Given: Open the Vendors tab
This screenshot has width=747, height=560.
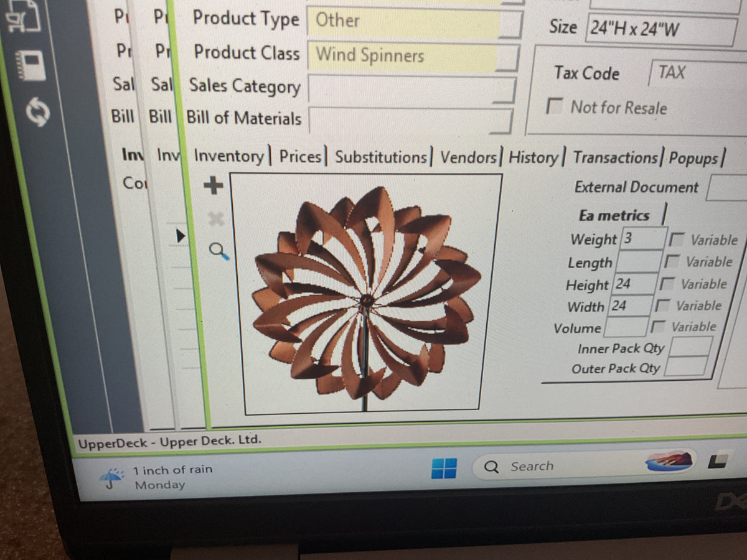Looking at the screenshot, I should point(469,158).
